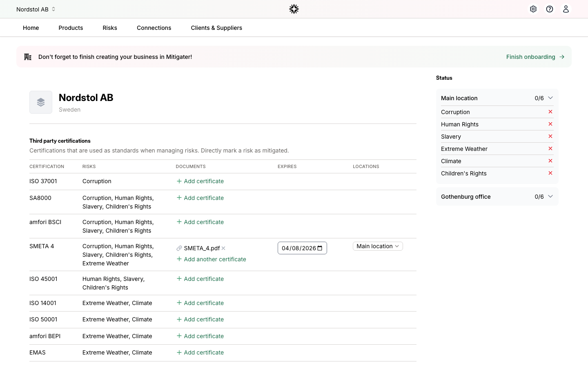The width and height of the screenshot is (588, 368).
Task: Open the Risks tab
Action: pos(110,28)
